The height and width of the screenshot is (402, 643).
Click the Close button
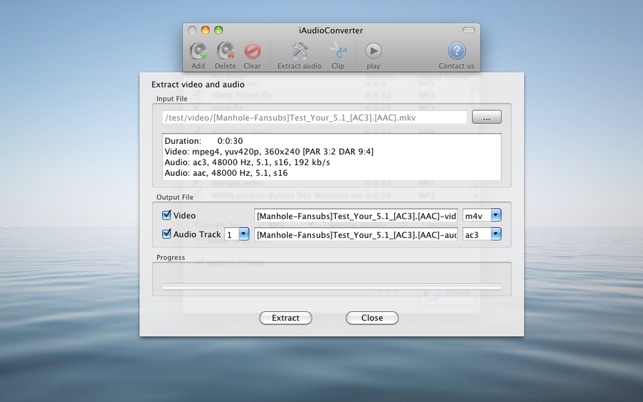[372, 318]
